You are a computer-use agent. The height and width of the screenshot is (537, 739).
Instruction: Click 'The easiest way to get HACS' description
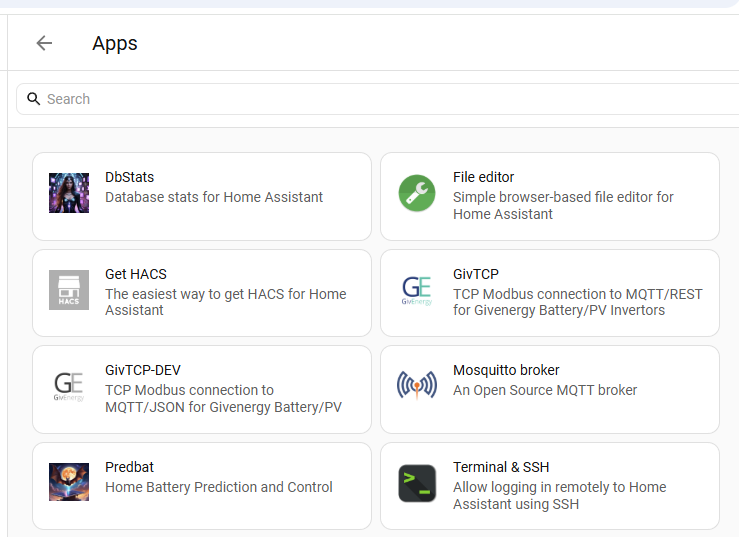226,302
